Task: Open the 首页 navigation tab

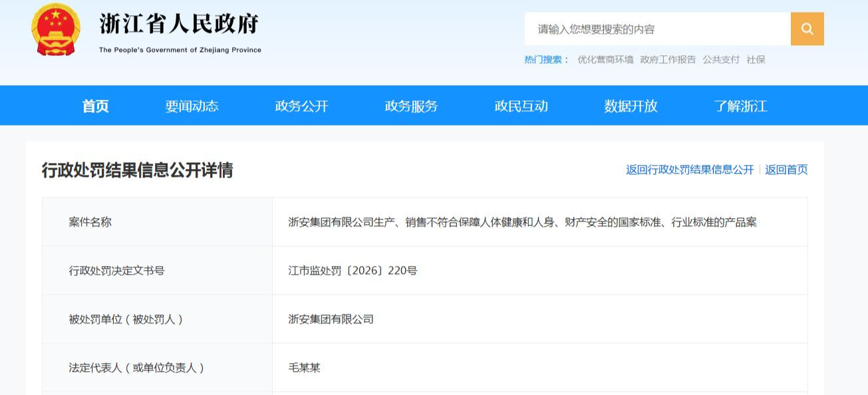Action: click(96, 106)
